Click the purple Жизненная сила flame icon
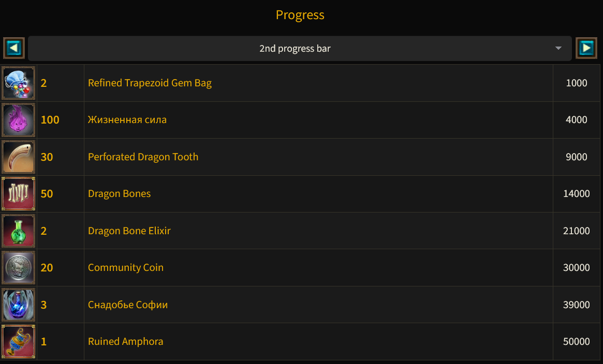Screen dimensions: 603x364 click(19, 120)
